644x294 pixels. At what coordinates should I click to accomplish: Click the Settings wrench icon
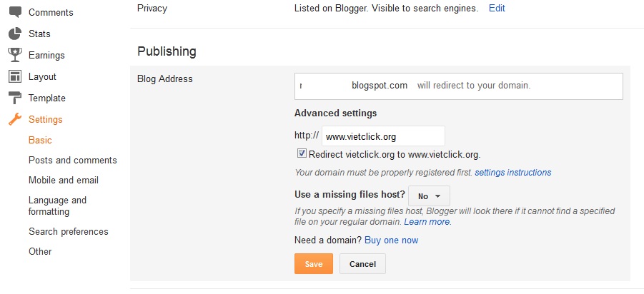point(14,119)
